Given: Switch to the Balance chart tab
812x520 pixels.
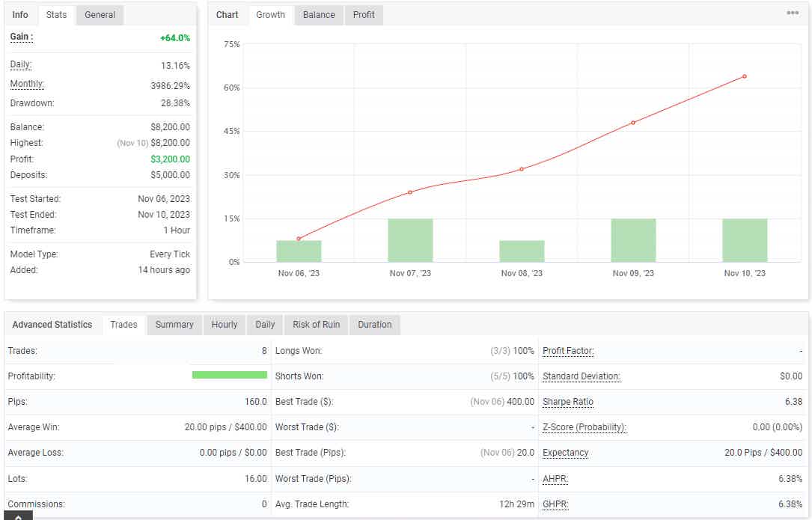Looking at the screenshot, I should (319, 14).
